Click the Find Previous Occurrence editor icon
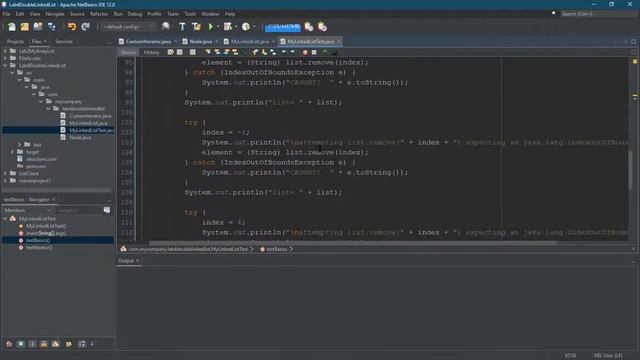 click(x=217, y=52)
